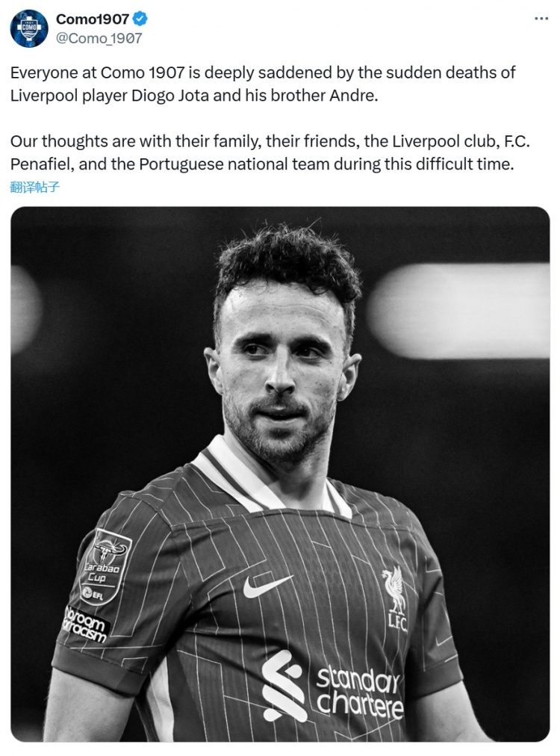Open the more options ellipsis menu
The image size is (560, 756).
[541, 18]
